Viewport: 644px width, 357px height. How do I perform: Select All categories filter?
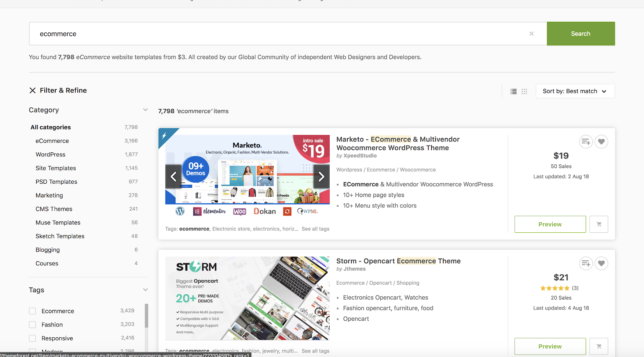(51, 127)
